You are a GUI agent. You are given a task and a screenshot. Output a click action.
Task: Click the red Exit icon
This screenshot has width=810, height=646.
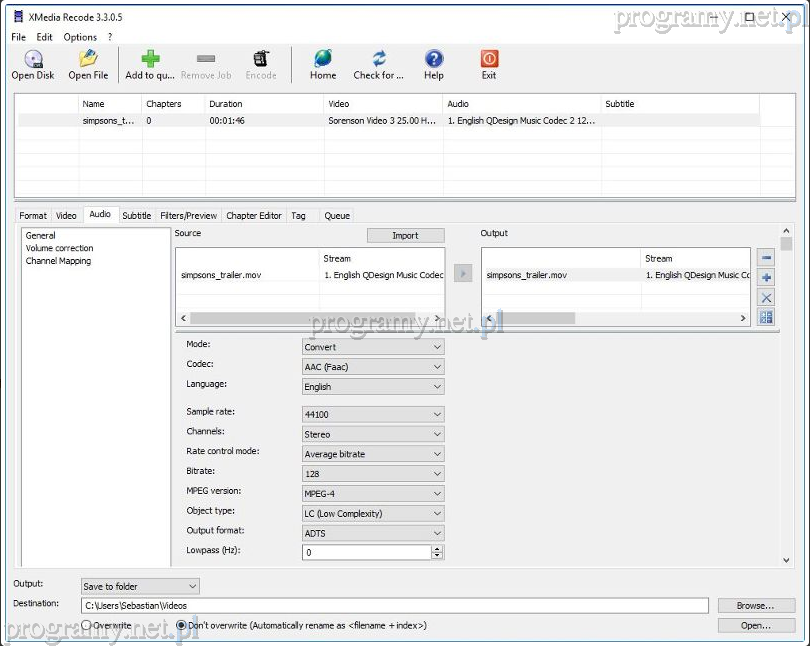click(489, 60)
